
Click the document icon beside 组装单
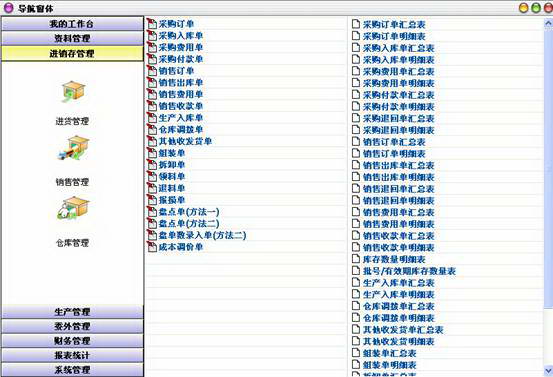pyautogui.click(x=152, y=153)
